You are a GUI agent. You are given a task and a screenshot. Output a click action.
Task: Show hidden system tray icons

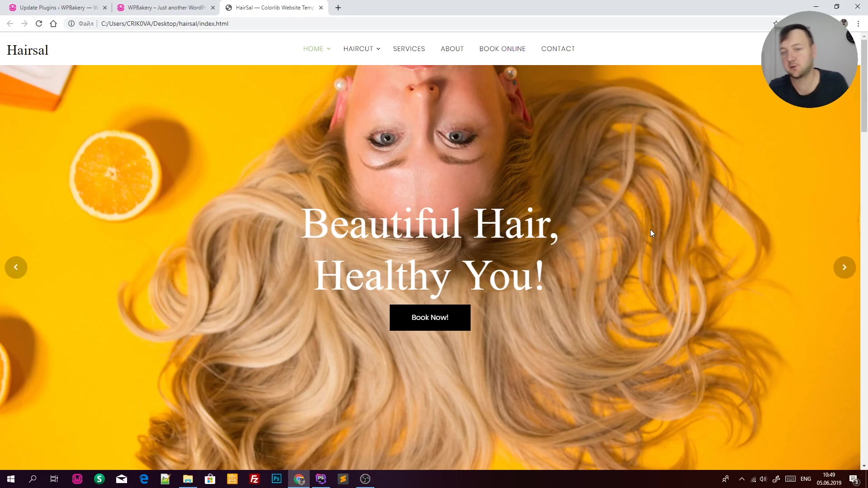click(x=741, y=479)
